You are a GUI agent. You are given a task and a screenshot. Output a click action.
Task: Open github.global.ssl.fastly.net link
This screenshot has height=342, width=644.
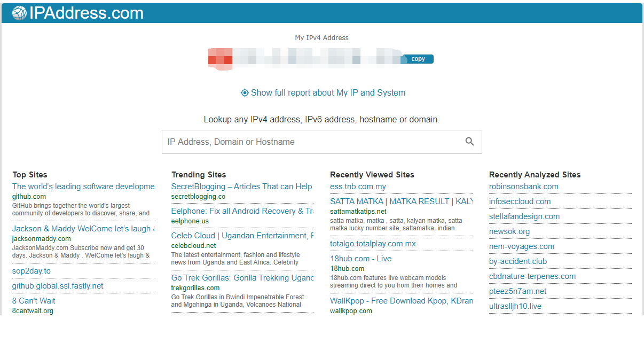coord(58,286)
